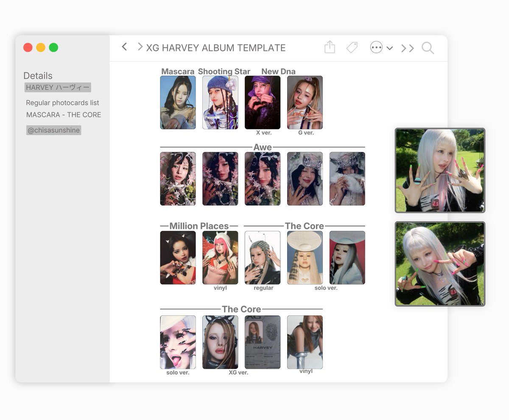Viewport: 509px width, 420px height.
Task: Select the New Dna G ver. photocard
Action: tap(305, 102)
